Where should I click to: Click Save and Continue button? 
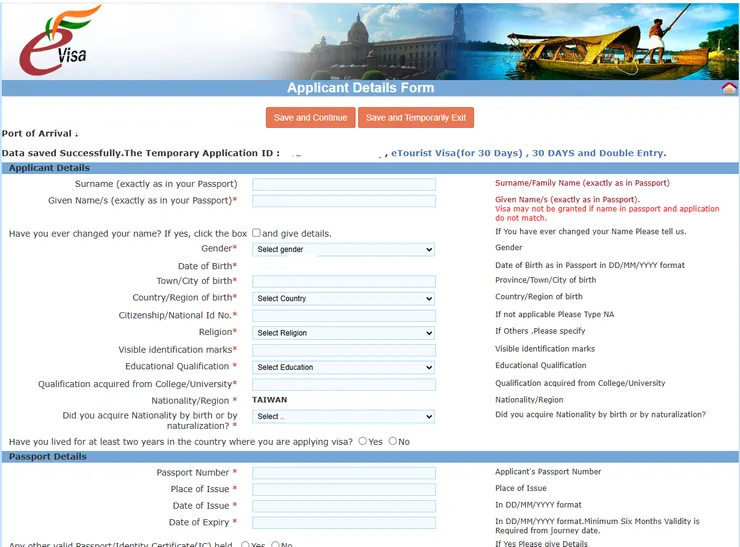tap(311, 118)
